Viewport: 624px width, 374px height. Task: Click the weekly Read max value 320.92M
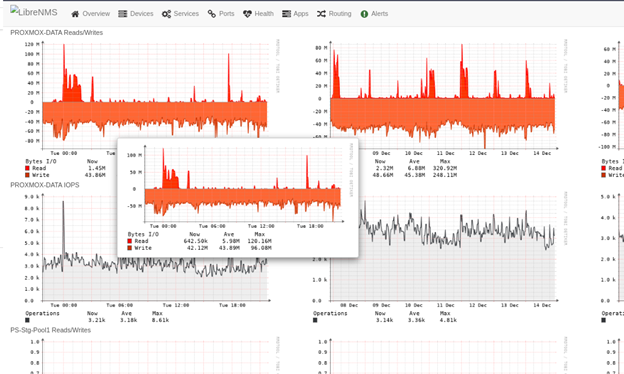pos(445,168)
